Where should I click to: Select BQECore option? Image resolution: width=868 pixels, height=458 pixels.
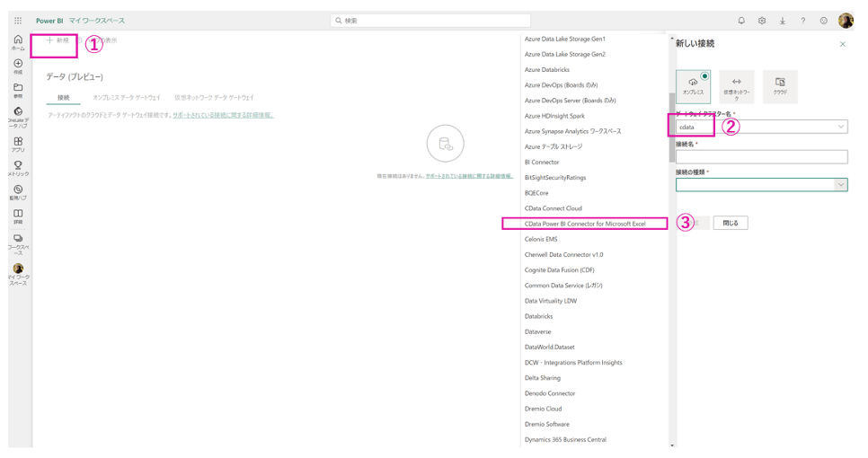pos(536,193)
